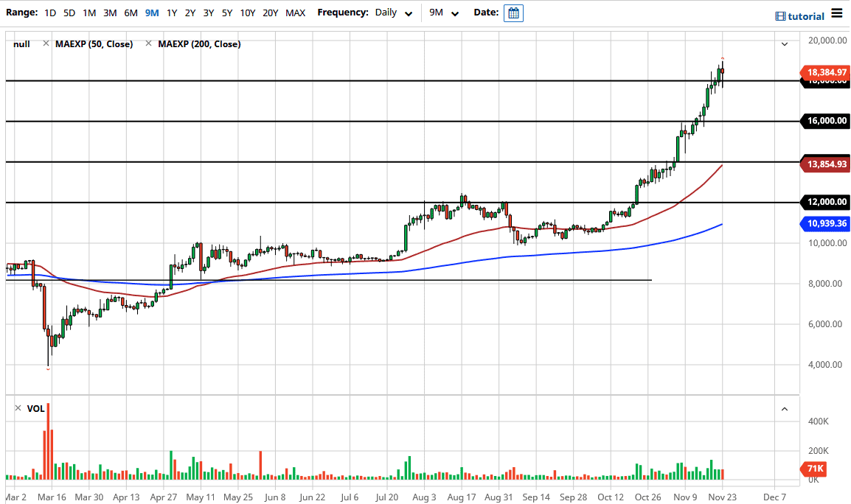Click the 71K volume value tag

[x=814, y=468]
